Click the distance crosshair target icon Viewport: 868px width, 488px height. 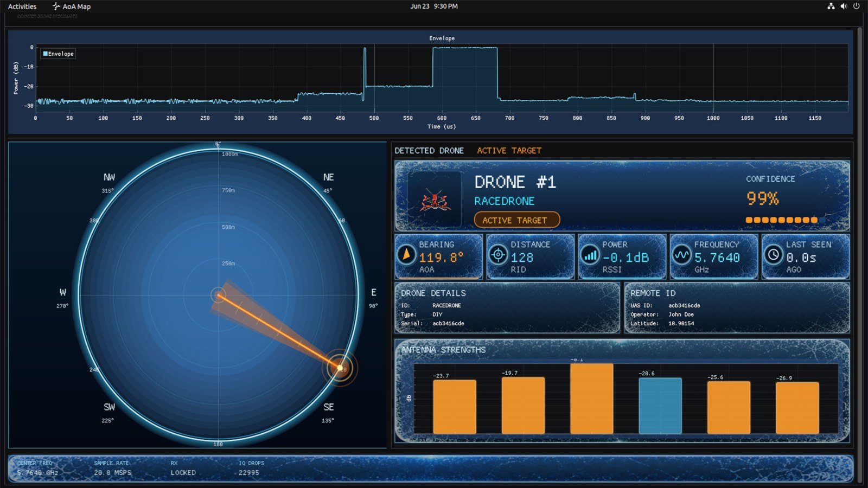tap(498, 254)
